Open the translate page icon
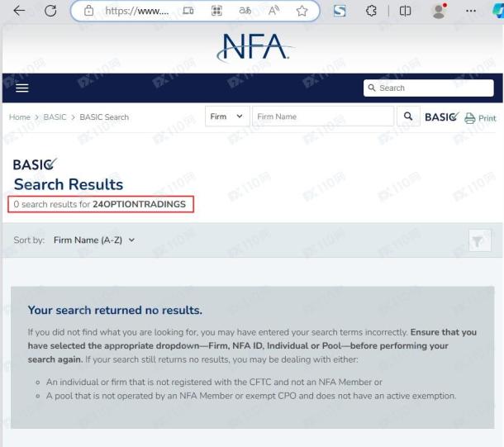 [245, 11]
